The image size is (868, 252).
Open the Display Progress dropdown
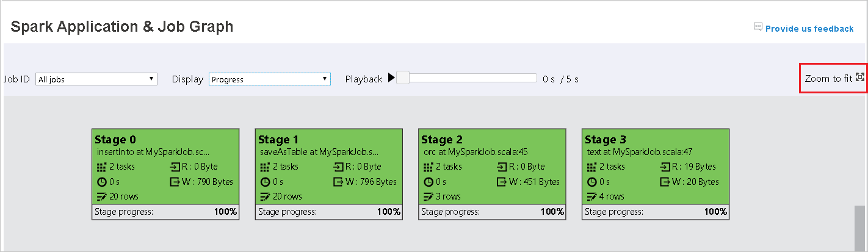(x=269, y=79)
